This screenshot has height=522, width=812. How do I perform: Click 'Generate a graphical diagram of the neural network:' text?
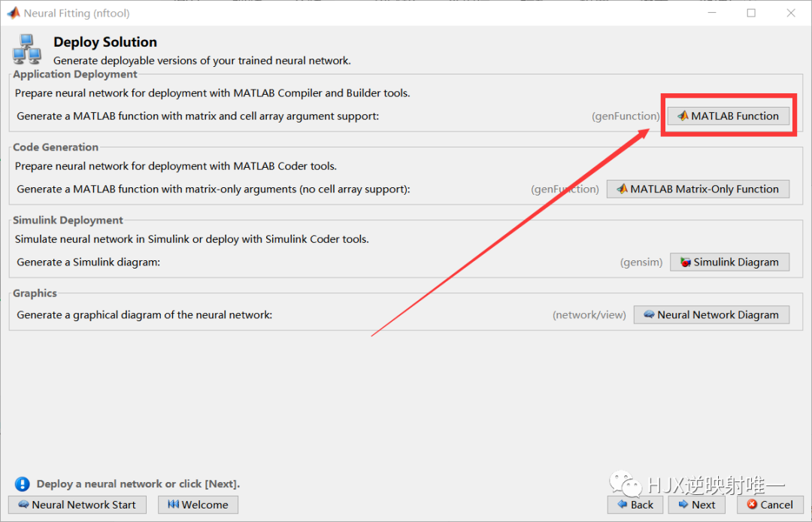[144, 315]
